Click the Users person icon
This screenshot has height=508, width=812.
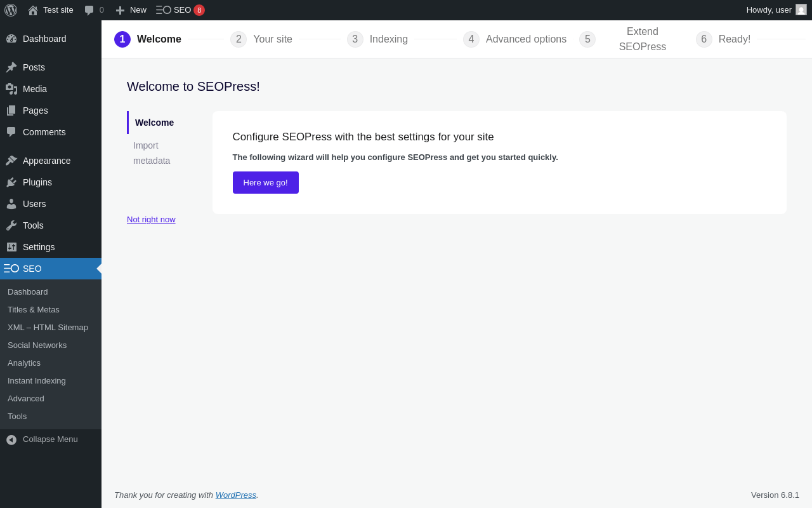pos(11,204)
